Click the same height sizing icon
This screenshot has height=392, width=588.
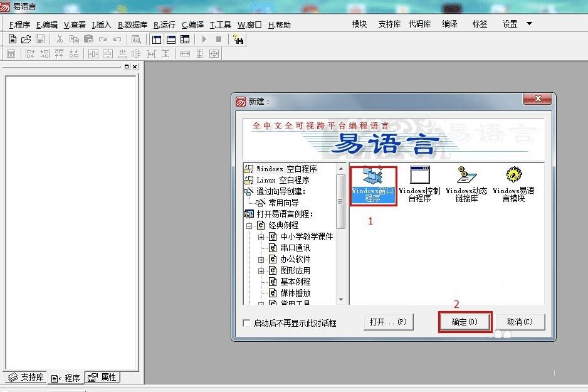(x=199, y=54)
